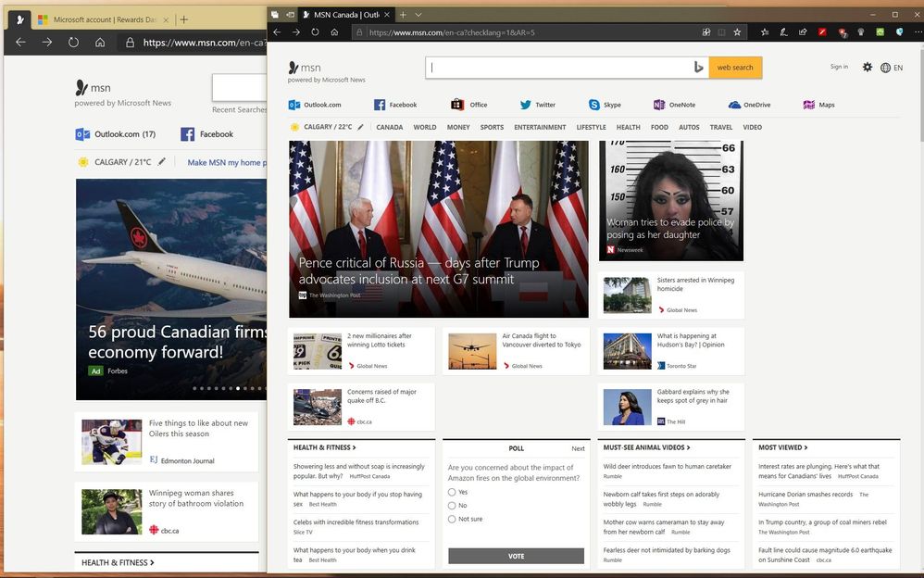Open Five things about Oilers article in back window

(x=167, y=442)
